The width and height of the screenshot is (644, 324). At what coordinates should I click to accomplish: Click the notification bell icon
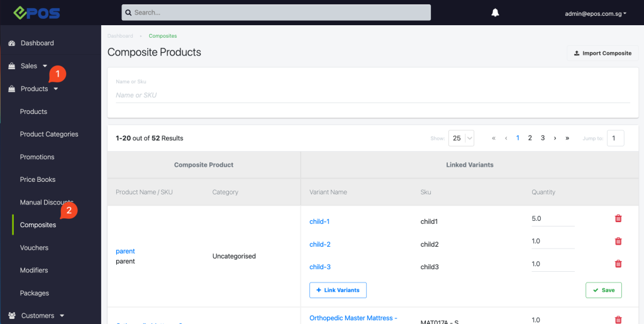click(496, 13)
